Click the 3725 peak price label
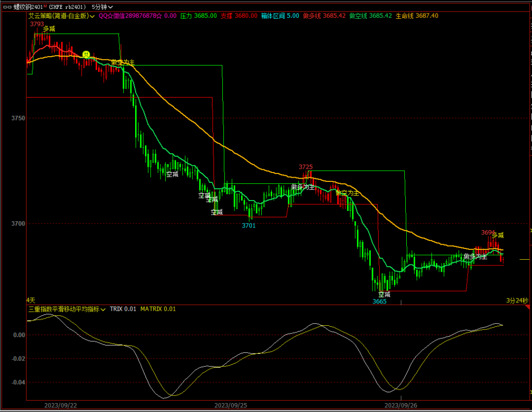532x412 pixels. 305,166
